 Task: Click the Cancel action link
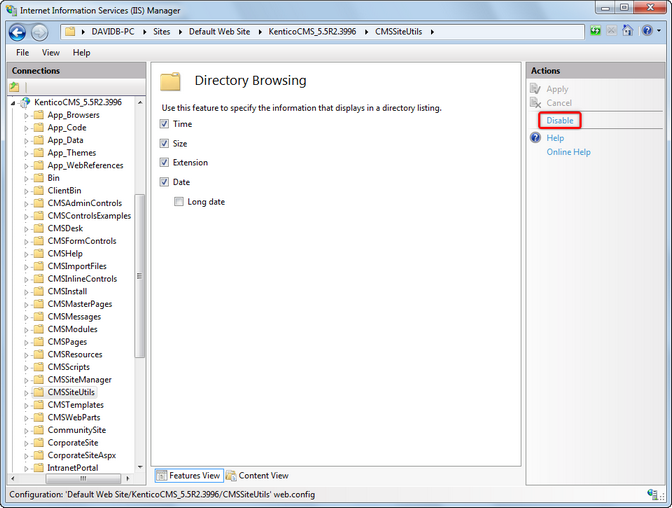pos(559,103)
